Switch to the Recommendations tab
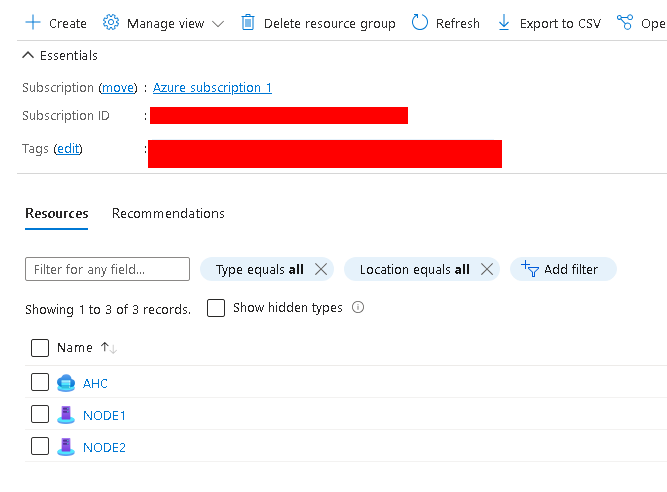The image size is (667, 492). click(168, 213)
